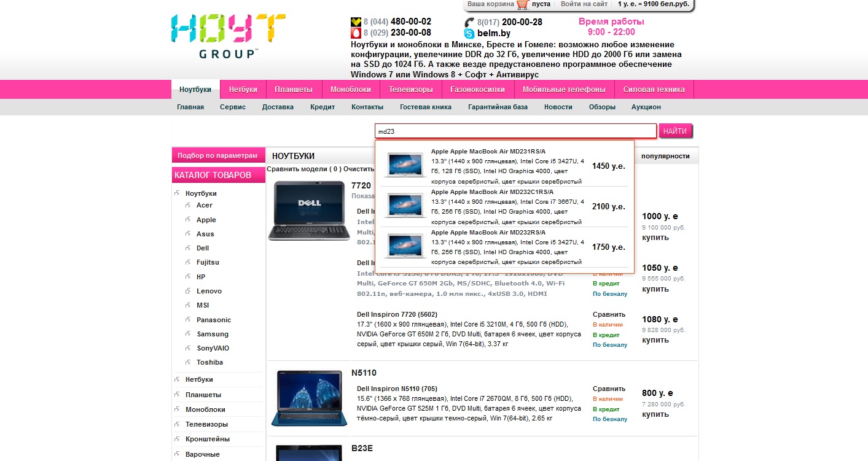Open the Планшеты tab in top navigation
Image resolution: width=868 pixels, height=461 pixels.
coord(294,90)
